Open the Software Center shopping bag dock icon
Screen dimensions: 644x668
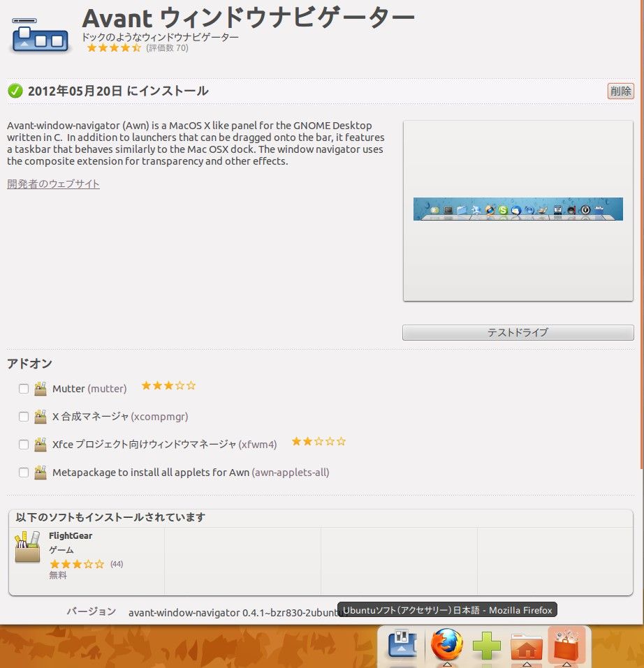click(566, 645)
